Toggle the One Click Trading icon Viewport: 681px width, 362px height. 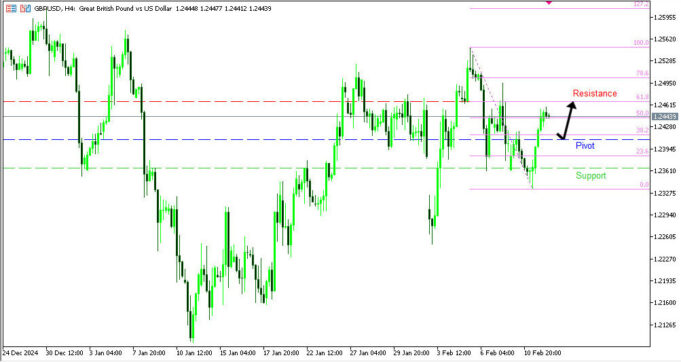(26, 8)
